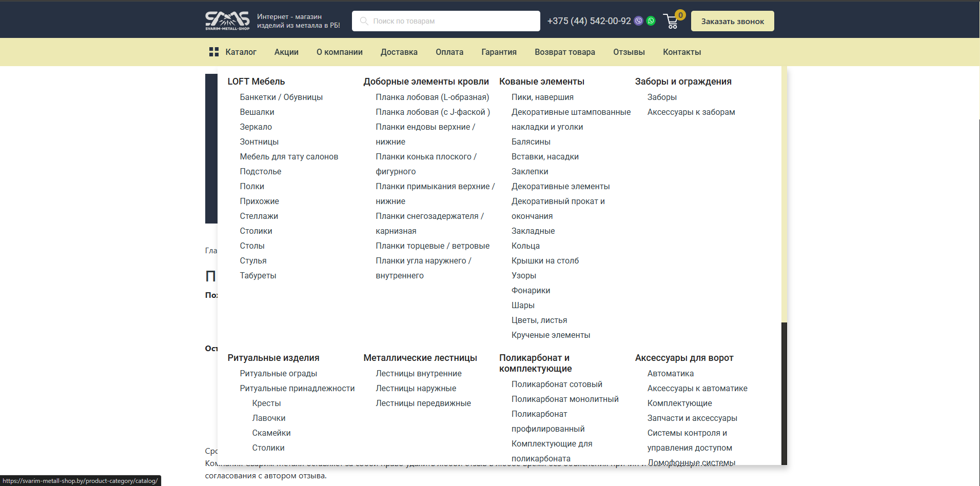Choose Цветы, листья subcategory
The width and height of the screenshot is (980, 486).
point(539,320)
